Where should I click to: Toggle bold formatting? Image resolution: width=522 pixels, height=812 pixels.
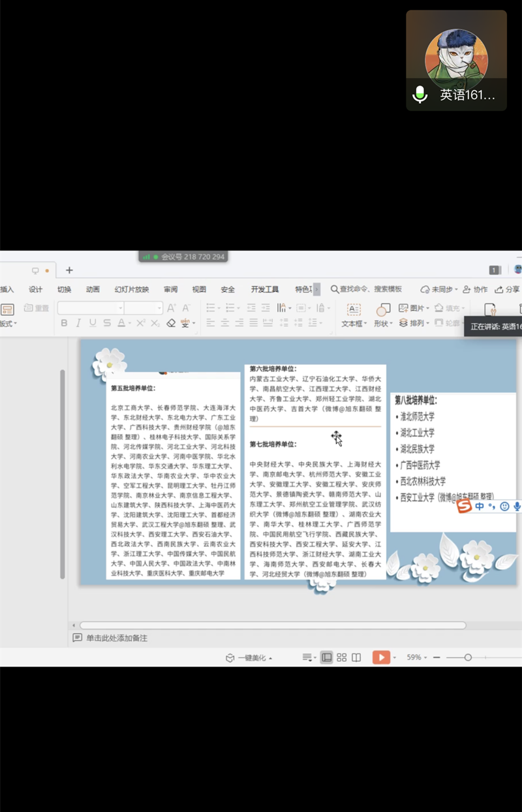pos(64,323)
